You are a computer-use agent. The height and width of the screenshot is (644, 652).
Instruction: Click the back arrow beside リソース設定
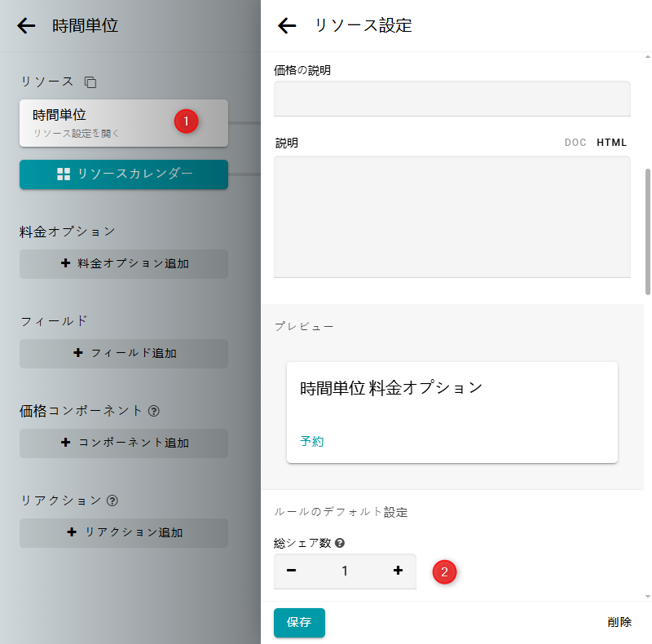287,25
